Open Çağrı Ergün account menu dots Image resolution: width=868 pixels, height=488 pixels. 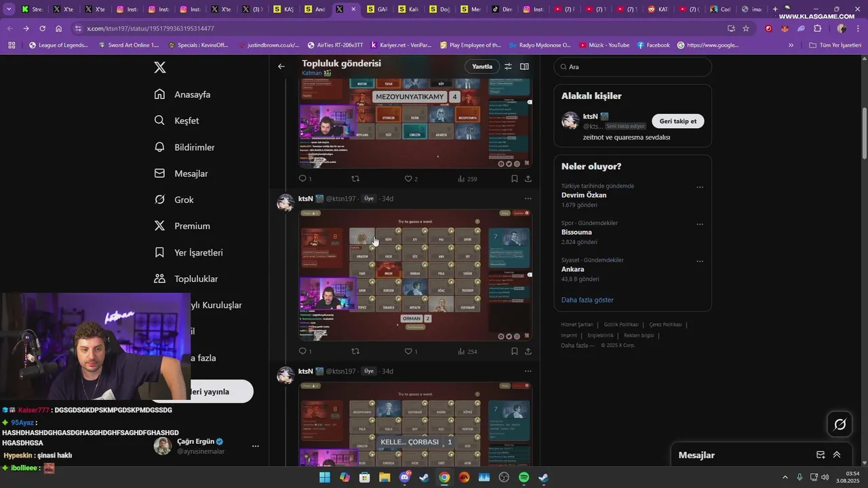256,446
